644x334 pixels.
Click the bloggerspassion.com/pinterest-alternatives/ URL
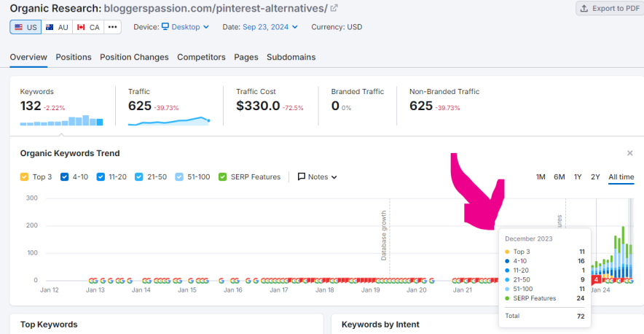pyautogui.click(x=216, y=8)
